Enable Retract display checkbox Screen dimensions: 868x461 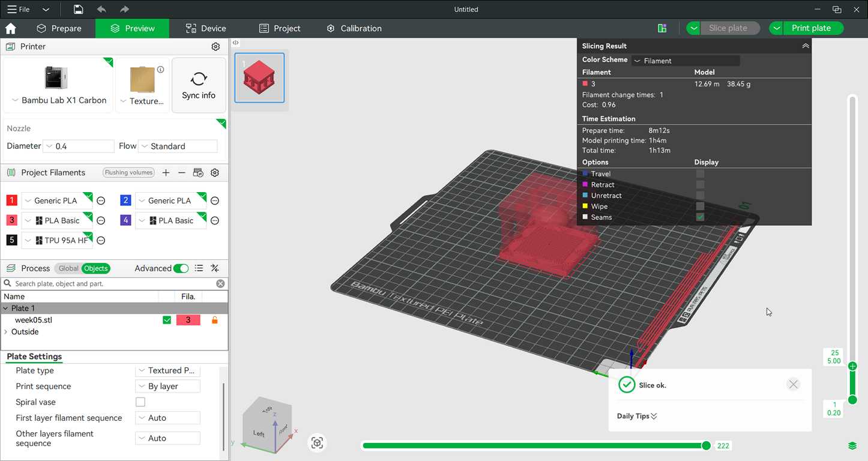(700, 185)
